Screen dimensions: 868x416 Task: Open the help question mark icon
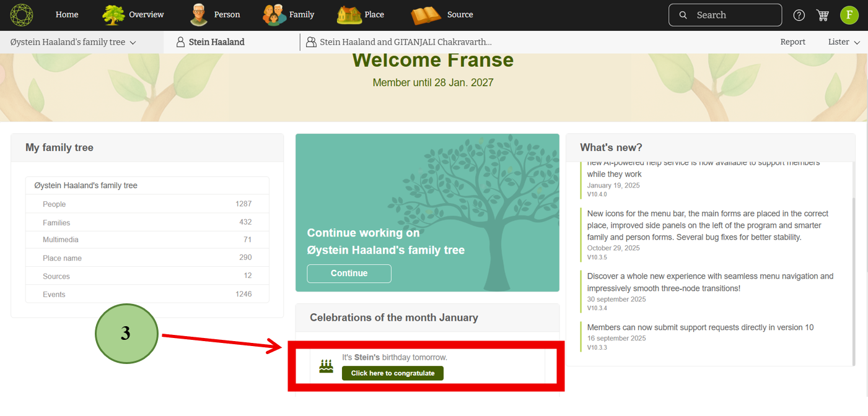pyautogui.click(x=799, y=15)
